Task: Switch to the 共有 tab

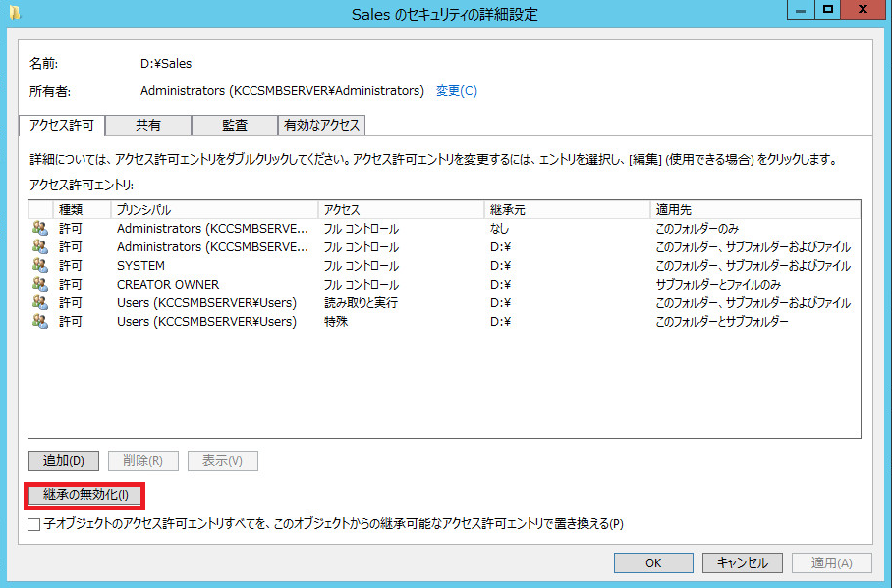Action: pos(147,126)
